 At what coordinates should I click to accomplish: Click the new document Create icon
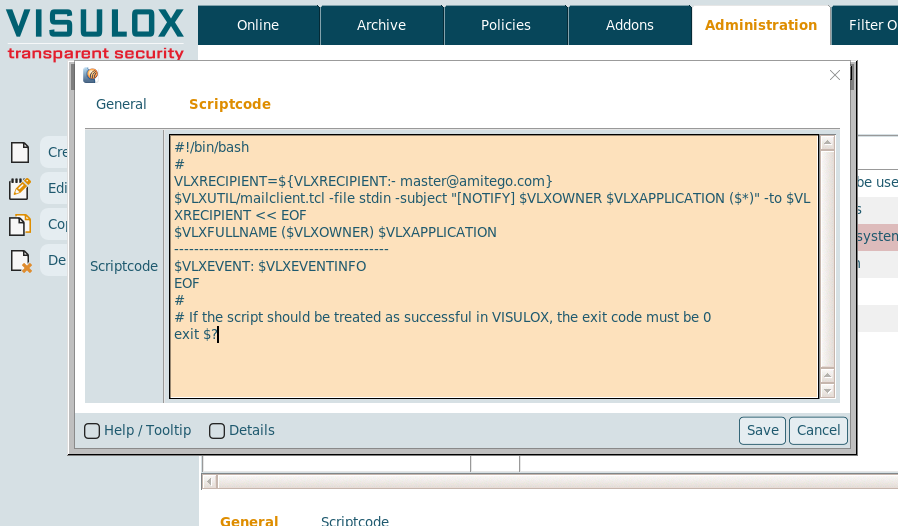click(20, 152)
